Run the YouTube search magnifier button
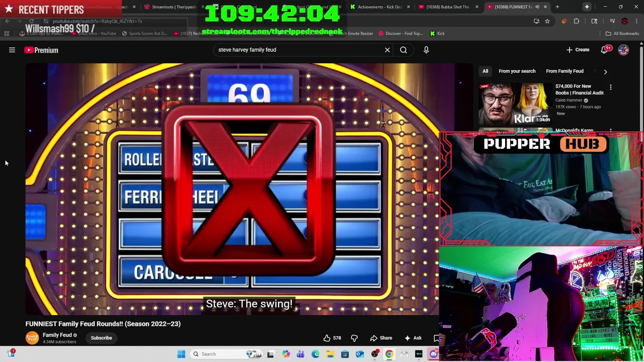 (404, 50)
